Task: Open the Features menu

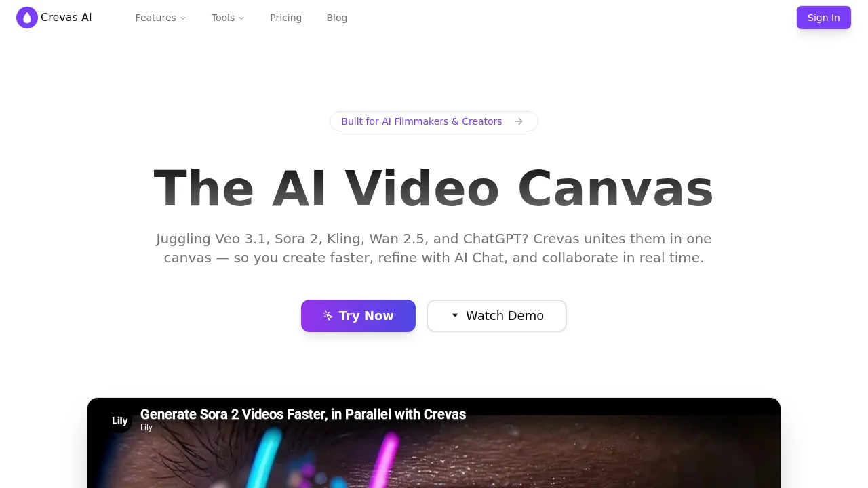Action: (161, 18)
